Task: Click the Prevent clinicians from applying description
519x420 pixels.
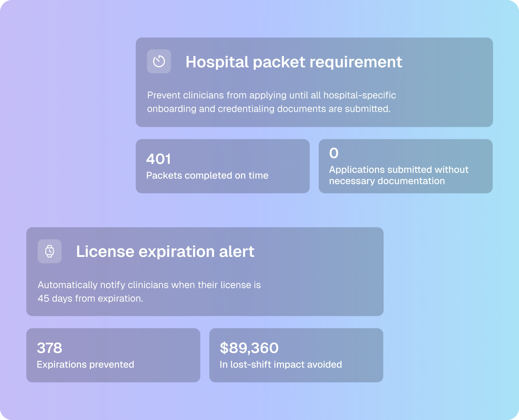Action: click(271, 95)
